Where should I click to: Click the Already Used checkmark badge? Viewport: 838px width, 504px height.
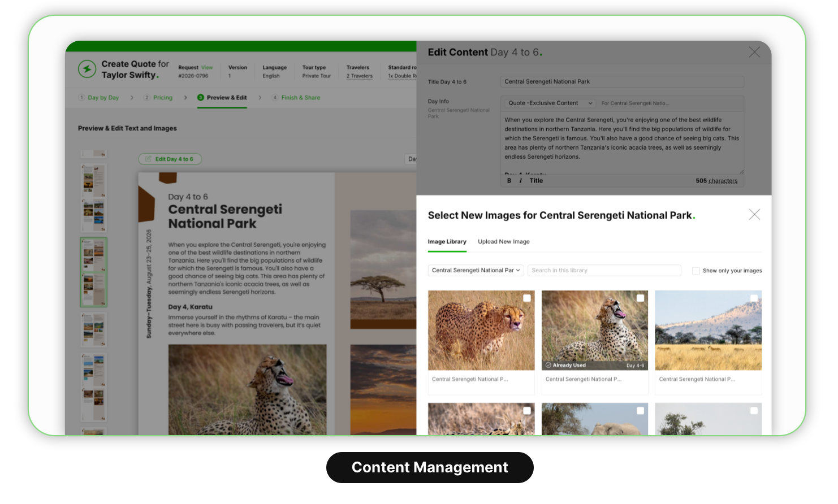pos(548,366)
